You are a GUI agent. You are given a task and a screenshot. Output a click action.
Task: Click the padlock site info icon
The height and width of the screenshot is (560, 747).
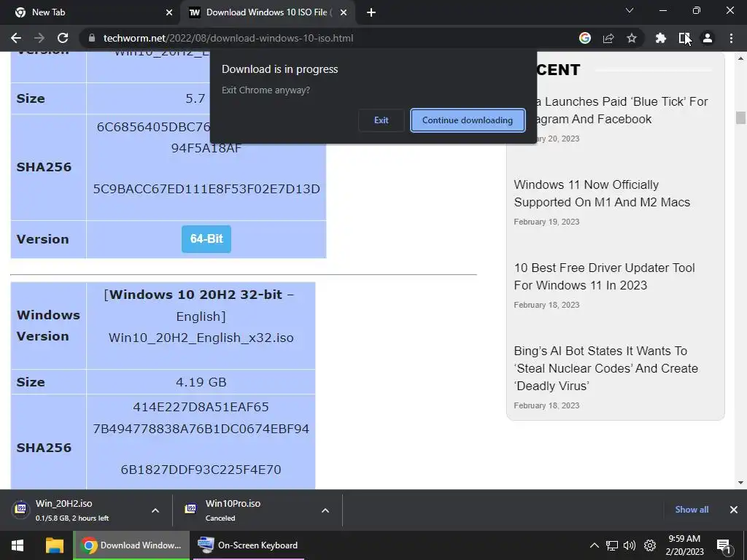[x=92, y=38]
